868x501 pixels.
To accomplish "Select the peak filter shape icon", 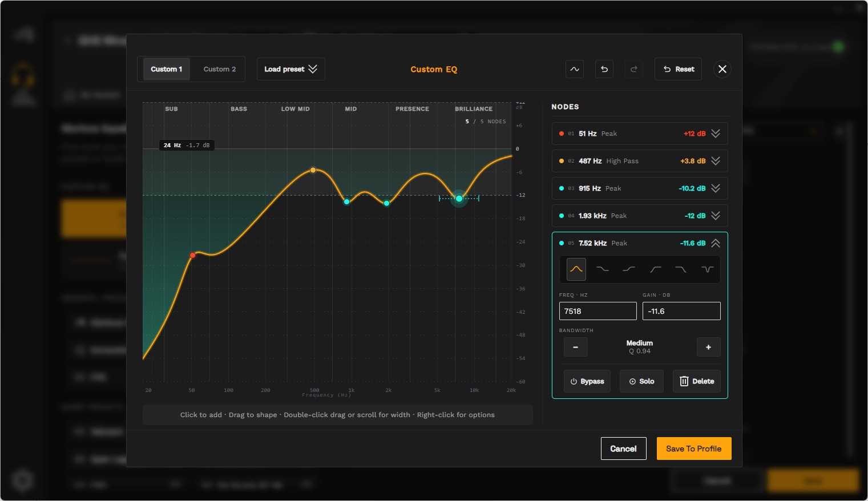I will point(576,269).
